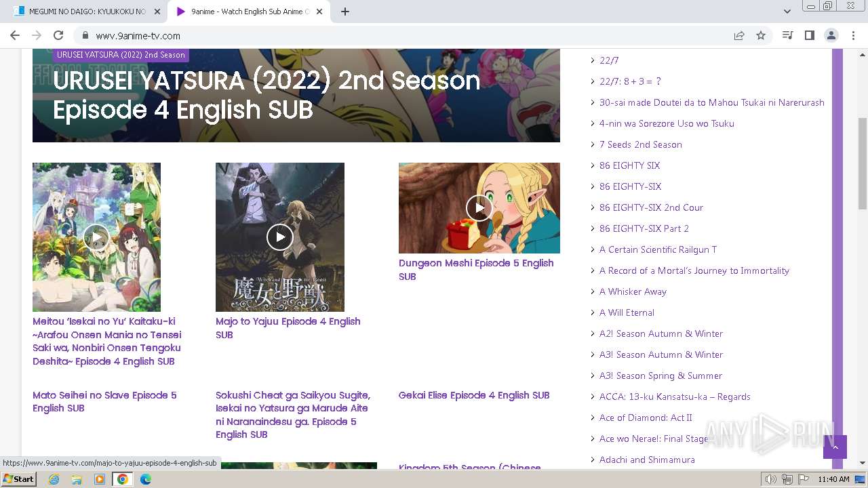Open A Certain Scientific Railgun T
Image resolution: width=868 pixels, height=488 pixels.
pyautogui.click(x=658, y=249)
